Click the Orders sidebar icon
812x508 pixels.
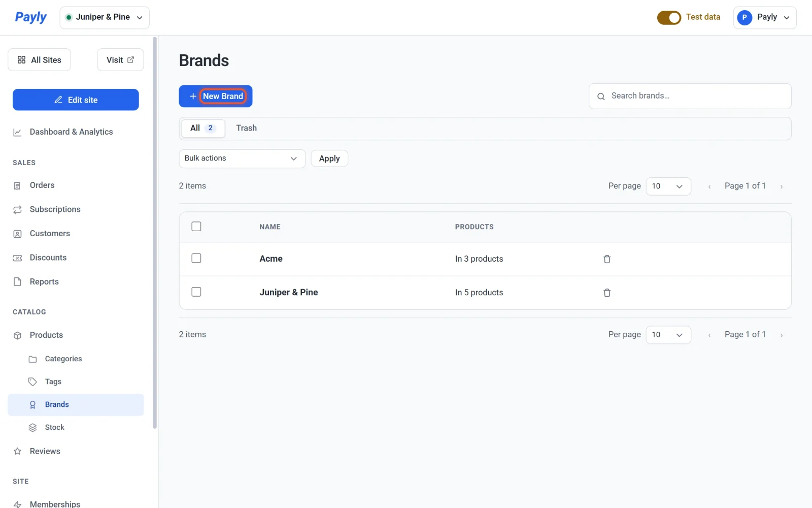pyautogui.click(x=17, y=185)
